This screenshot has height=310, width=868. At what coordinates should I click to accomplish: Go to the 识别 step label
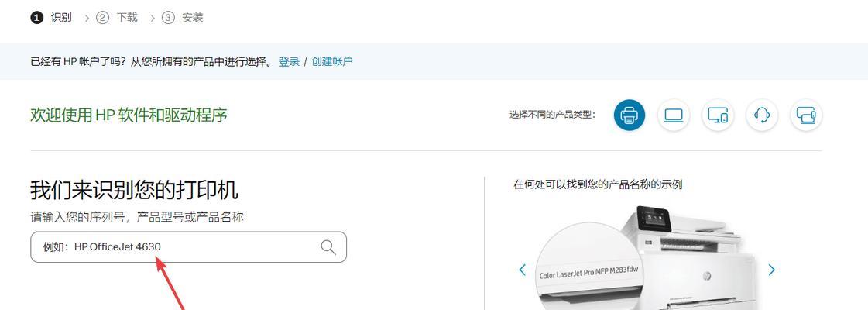pyautogui.click(x=61, y=18)
